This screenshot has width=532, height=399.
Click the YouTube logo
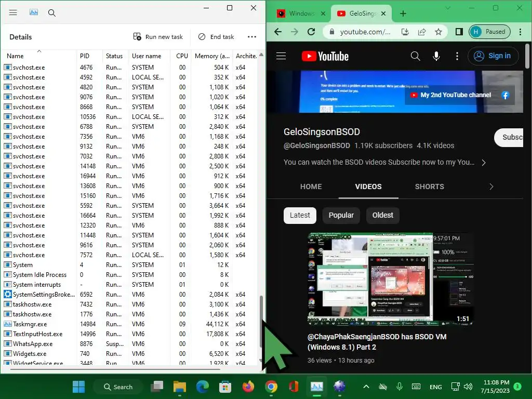click(325, 56)
